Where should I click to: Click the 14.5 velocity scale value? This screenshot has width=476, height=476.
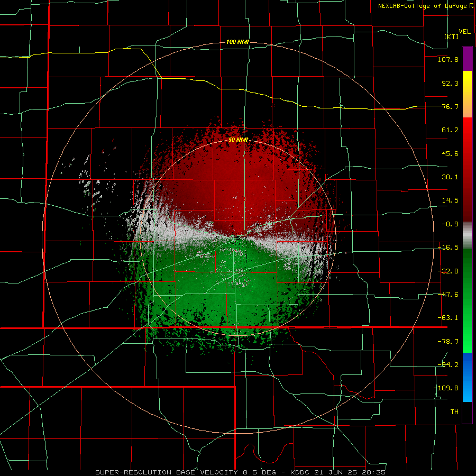click(x=450, y=200)
